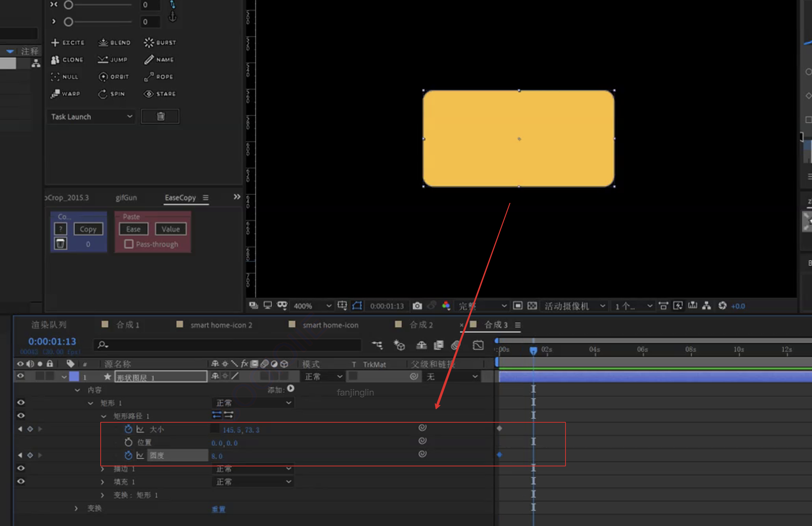Toggle visibility of 填充 1
The height and width of the screenshot is (526, 812).
pyautogui.click(x=21, y=482)
